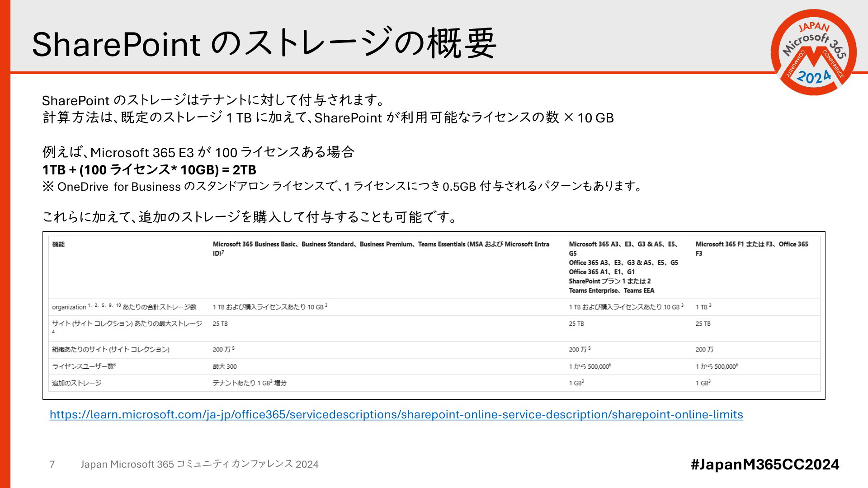The height and width of the screenshot is (488, 868).
Task: Click '1 から 500,000' in the A3/E3 column
Action: (x=590, y=366)
